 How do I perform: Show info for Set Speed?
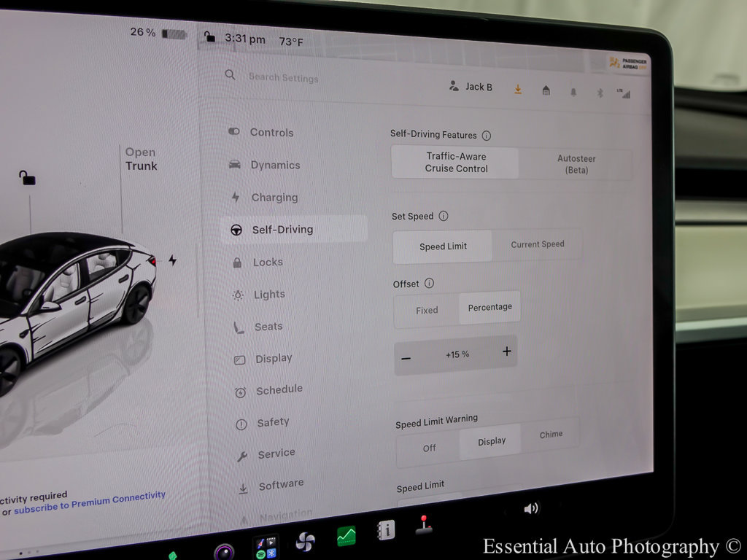click(x=444, y=216)
